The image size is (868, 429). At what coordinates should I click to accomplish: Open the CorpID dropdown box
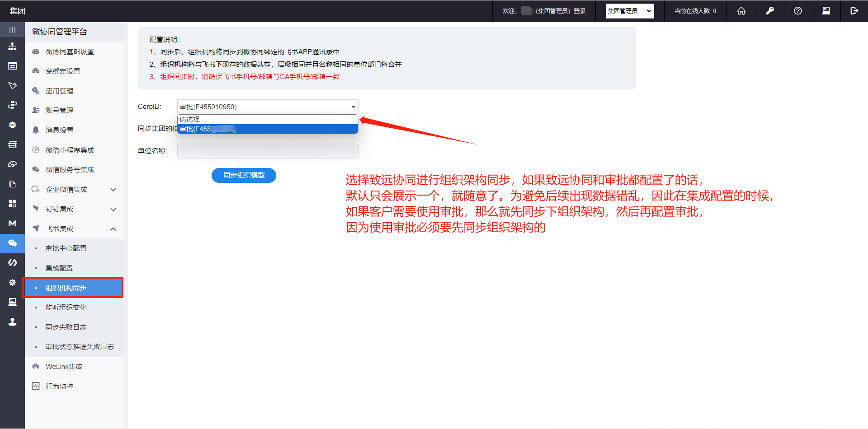tap(268, 107)
